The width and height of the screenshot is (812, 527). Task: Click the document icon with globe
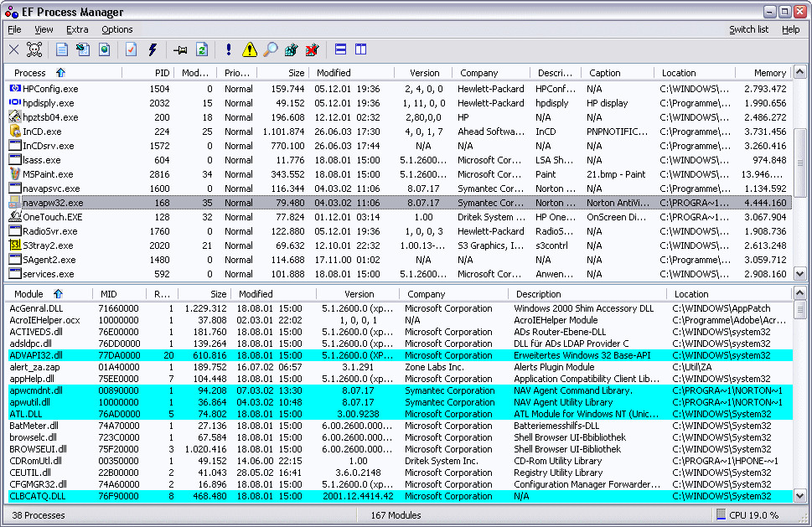(x=105, y=49)
